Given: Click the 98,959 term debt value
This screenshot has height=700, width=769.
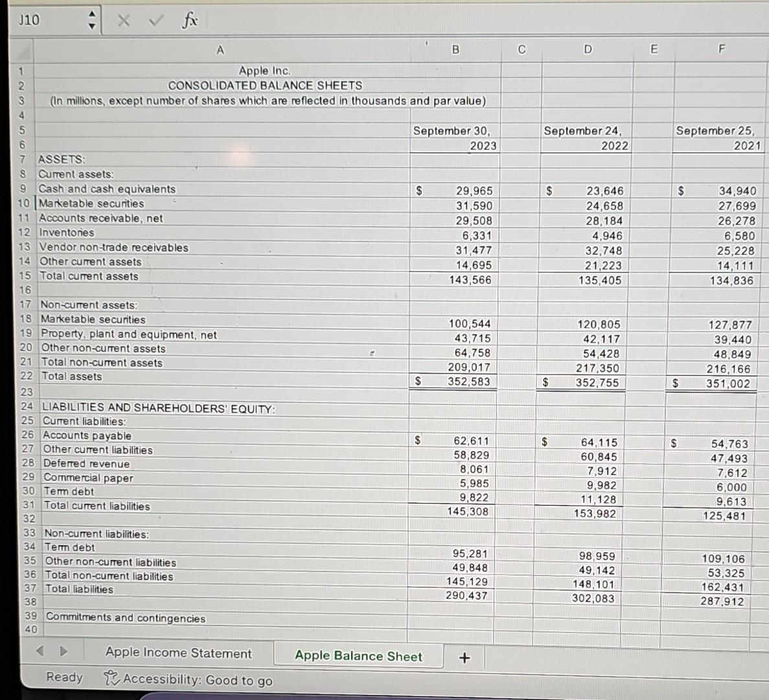Looking at the screenshot, I should tap(597, 556).
